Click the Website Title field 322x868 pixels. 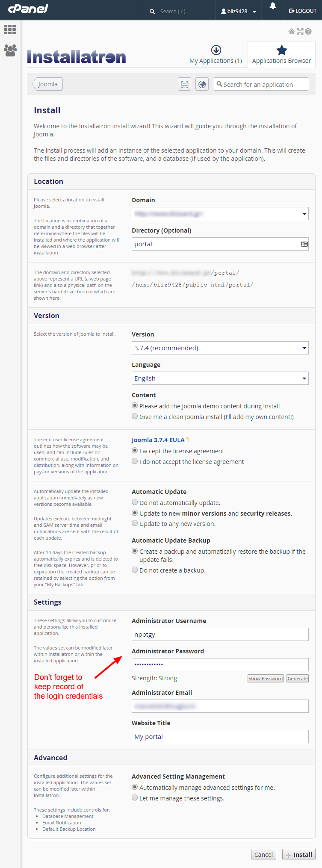[x=220, y=737]
